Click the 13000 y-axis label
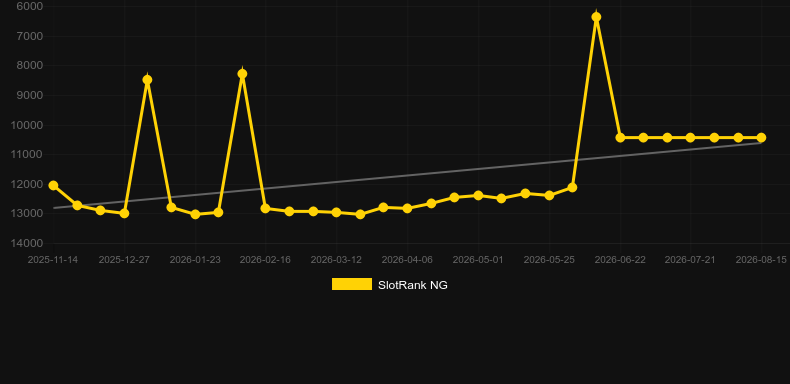The width and height of the screenshot is (790, 384). tap(27, 214)
